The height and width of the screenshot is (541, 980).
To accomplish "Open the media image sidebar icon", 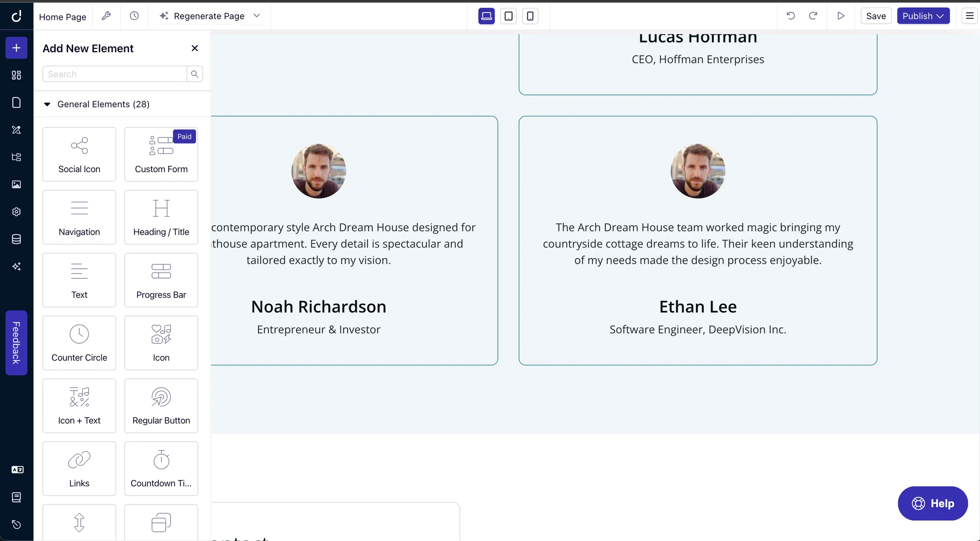I will 16,185.
